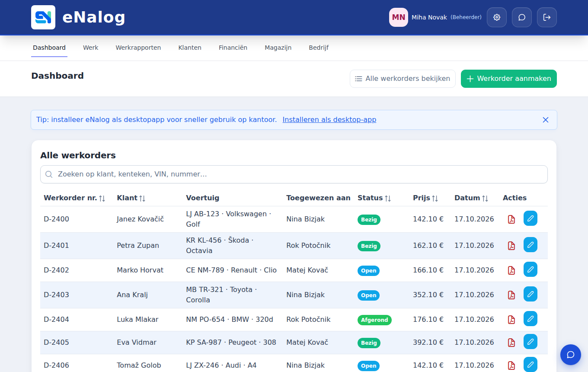Edit work order D-2404

click(530, 319)
